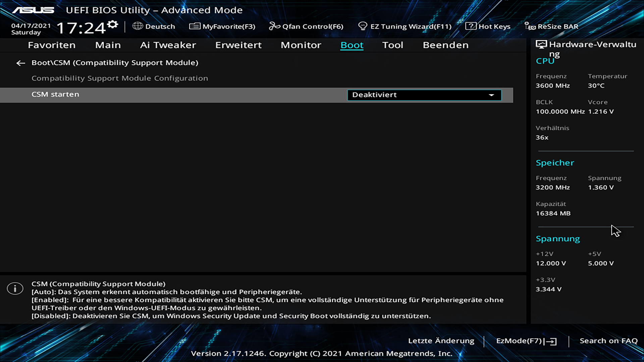This screenshot has height=362, width=644.
Task: Click the Qfan Control fan icon
Action: (x=274, y=26)
